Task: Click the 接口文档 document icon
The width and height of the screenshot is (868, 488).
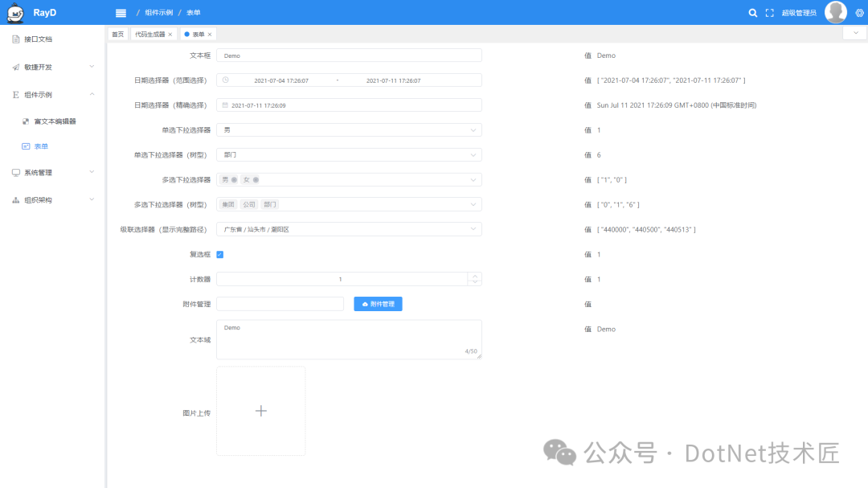Action: point(16,39)
